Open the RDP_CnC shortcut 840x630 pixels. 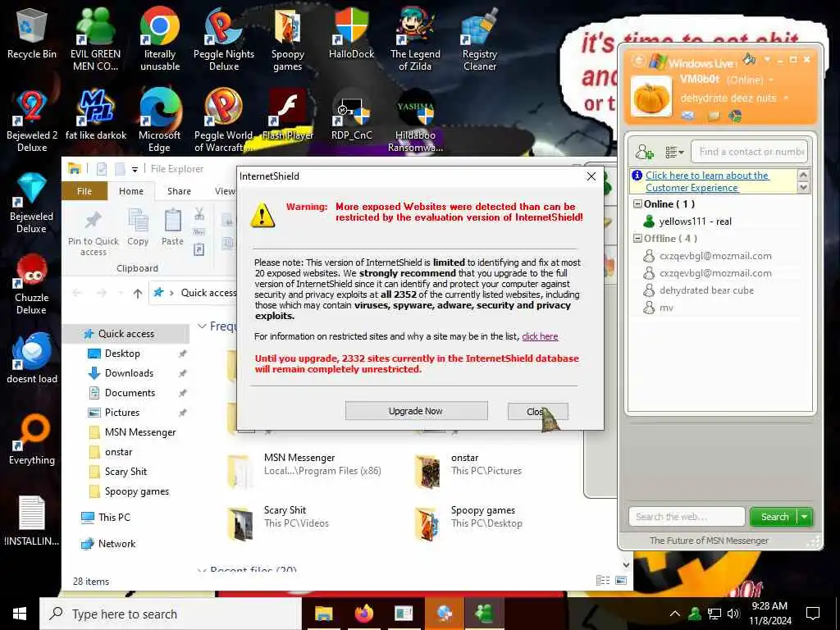351,115
